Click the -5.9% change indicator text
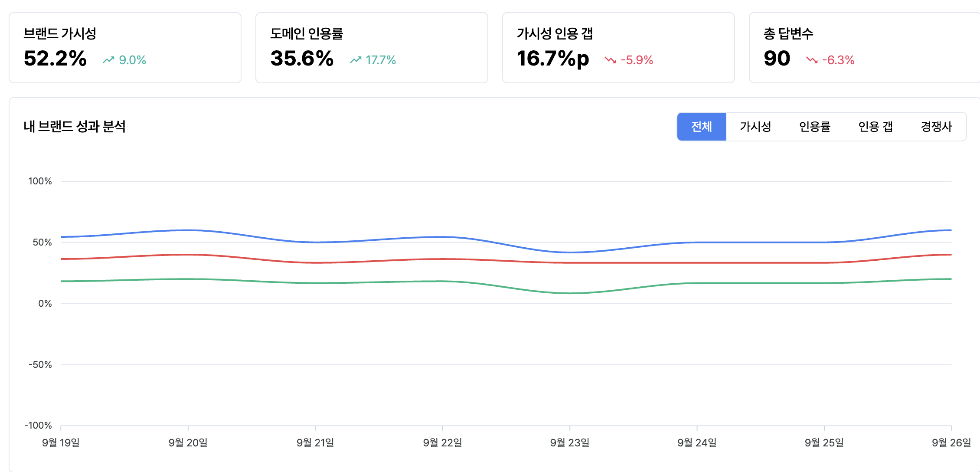 point(637,60)
